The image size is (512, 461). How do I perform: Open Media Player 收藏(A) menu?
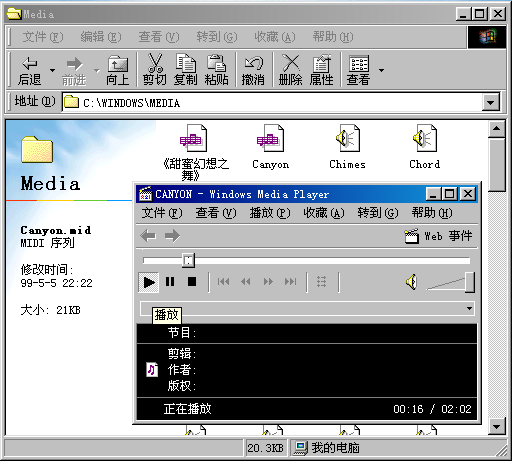(x=324, y=213)
